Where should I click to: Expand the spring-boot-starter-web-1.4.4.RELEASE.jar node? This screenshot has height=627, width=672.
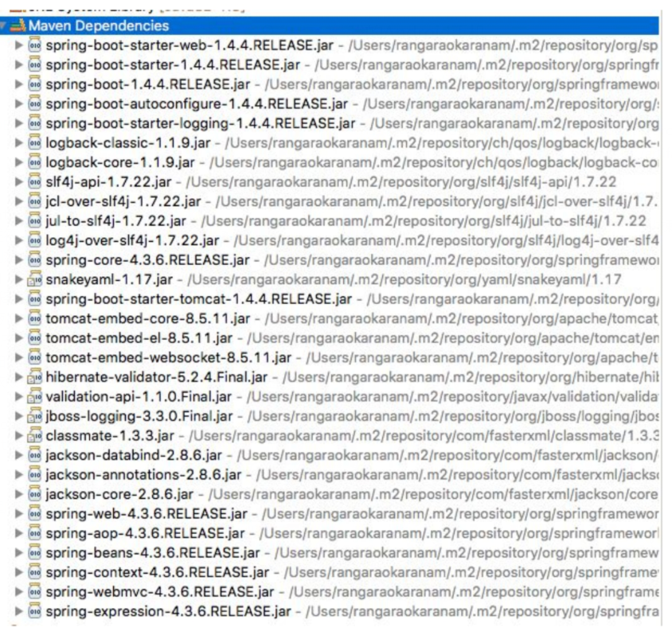[x=18, y=45]
